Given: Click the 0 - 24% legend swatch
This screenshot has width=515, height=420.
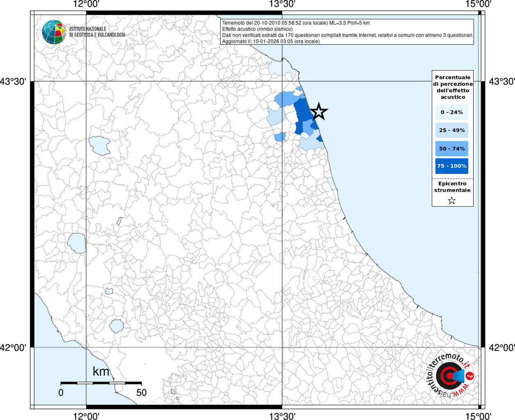Looking at the screenshot, I should coord(452,112).
